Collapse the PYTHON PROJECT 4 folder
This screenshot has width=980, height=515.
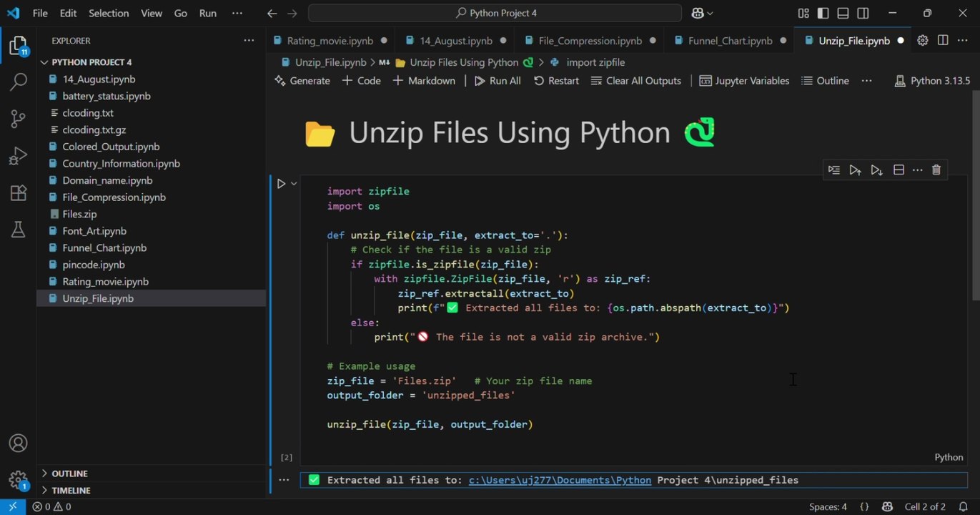pos(91,62)
